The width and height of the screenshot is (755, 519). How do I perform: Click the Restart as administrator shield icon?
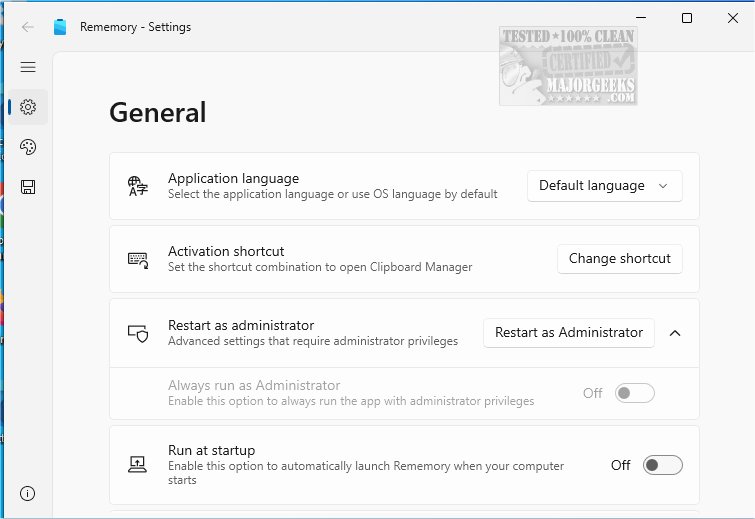pos(137,333)
